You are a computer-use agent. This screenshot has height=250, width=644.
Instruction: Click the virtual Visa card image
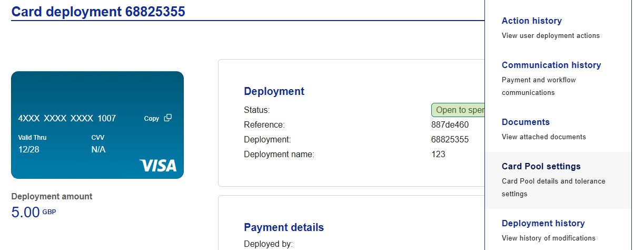[x=97, y=125]
